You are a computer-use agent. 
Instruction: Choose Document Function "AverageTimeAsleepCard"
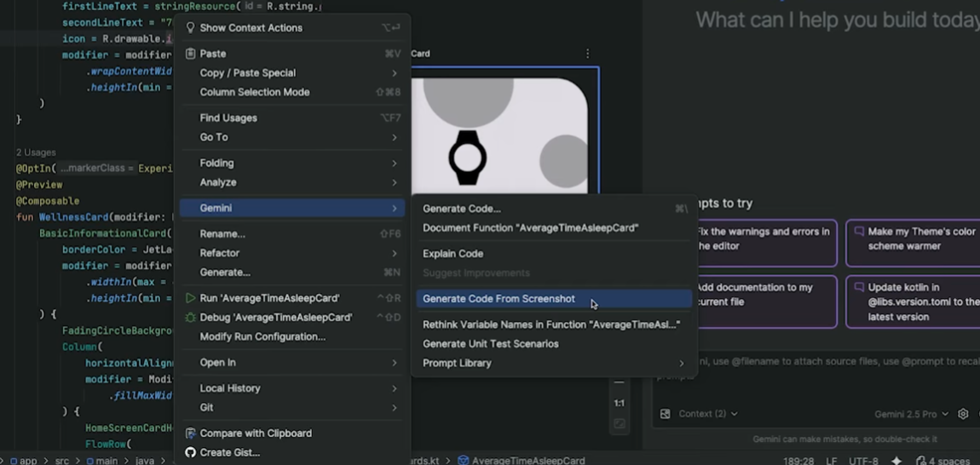tap(555, 228)
